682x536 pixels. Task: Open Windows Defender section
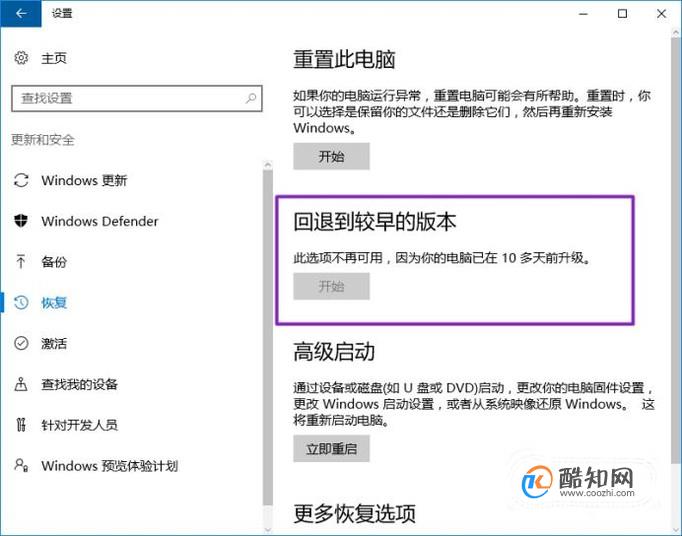tap(100, 221)
